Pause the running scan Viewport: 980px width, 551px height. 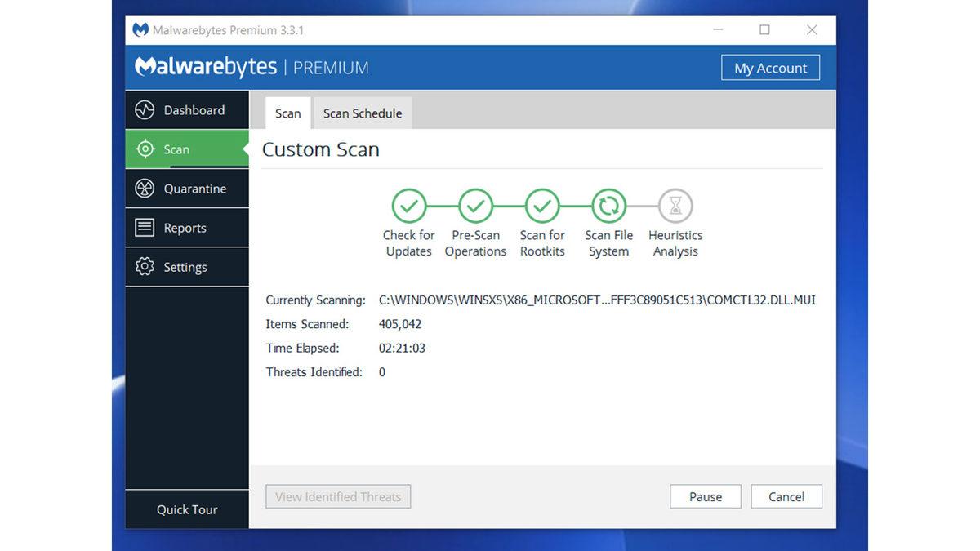point(705,496)
